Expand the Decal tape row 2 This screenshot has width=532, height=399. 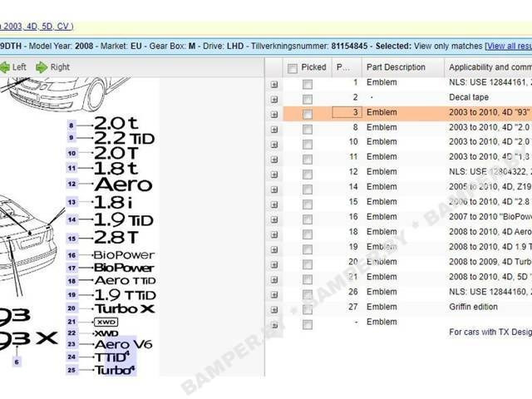274,100
